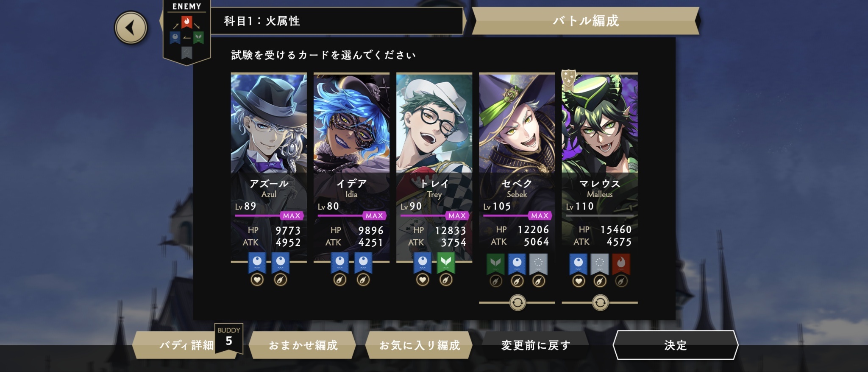868x372 pixels.
Task: Tap the swap icon under Sebek's card
Action: (x=517, y=303)
